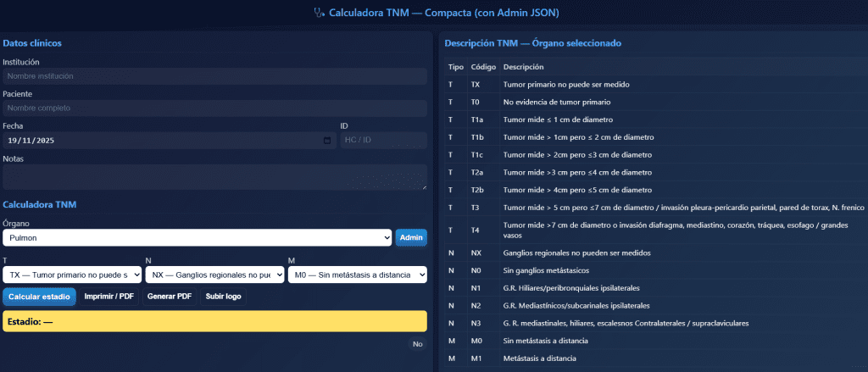Focus the Institución name field

click(214, 76)
